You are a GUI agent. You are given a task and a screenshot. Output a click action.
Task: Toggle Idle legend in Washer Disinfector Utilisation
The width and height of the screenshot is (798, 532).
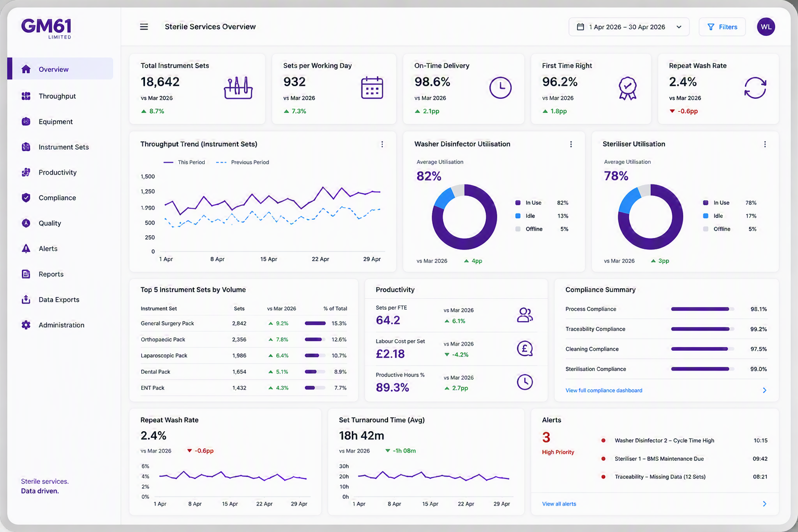tap(541, 216)
